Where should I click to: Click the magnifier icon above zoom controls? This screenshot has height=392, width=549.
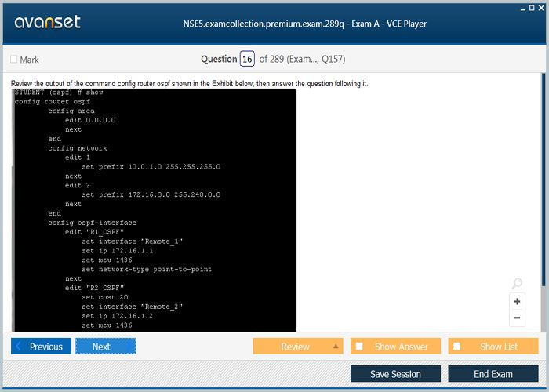pyautogui.click(x=517, y=284)
